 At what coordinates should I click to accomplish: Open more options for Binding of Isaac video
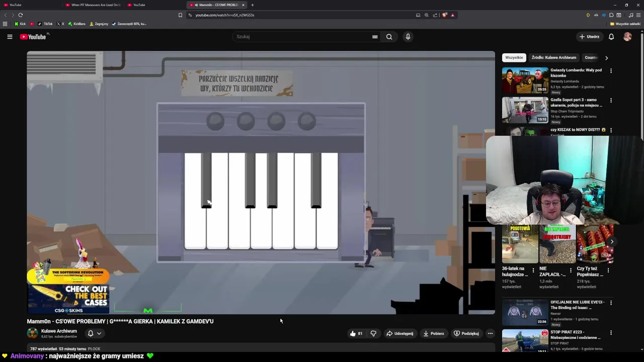pyautogui.click(x=611, y=303)
